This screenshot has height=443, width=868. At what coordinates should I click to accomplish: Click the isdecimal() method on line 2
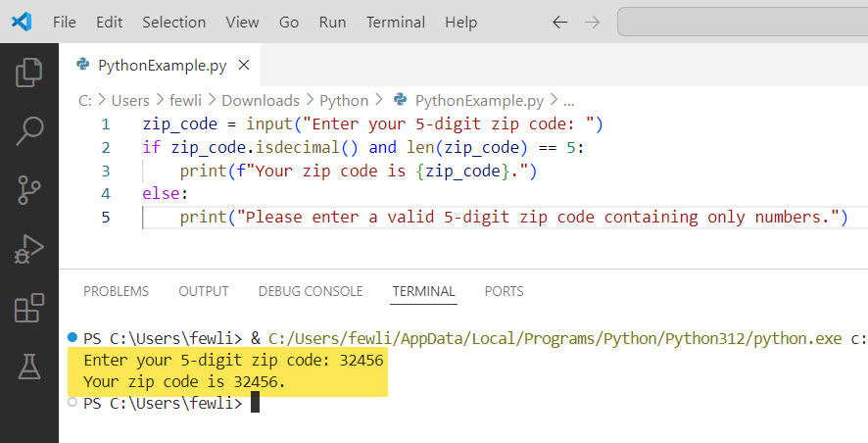[307, 148]
